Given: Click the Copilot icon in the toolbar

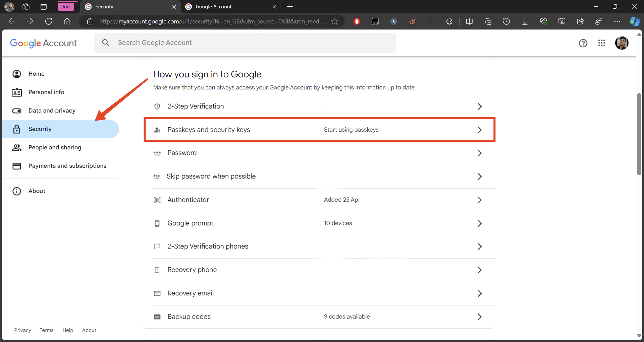Looking at the screenshot, I should tap(634, 21).
